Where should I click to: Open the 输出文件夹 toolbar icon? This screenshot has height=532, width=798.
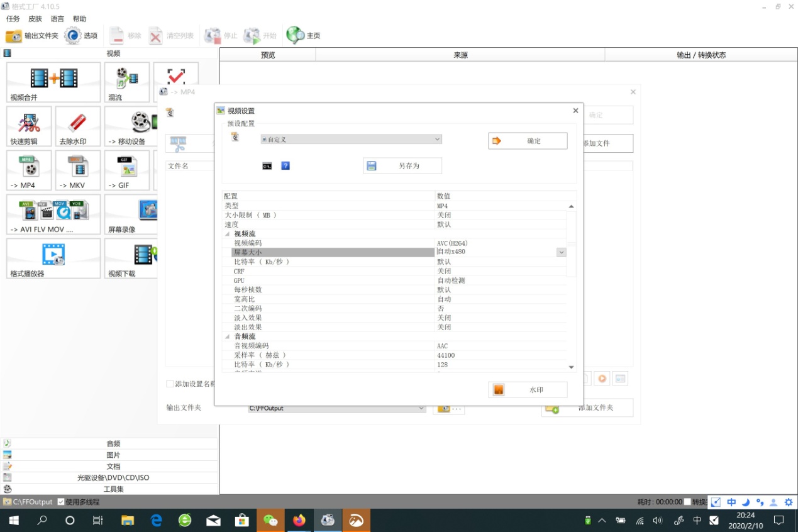tap(32, 36)
